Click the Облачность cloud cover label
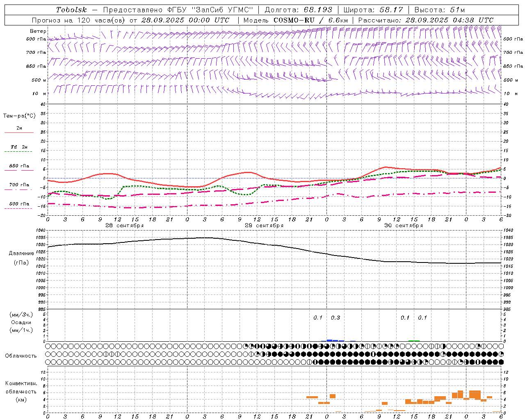This screenshot has width=525, height=420. pos(21,356)
